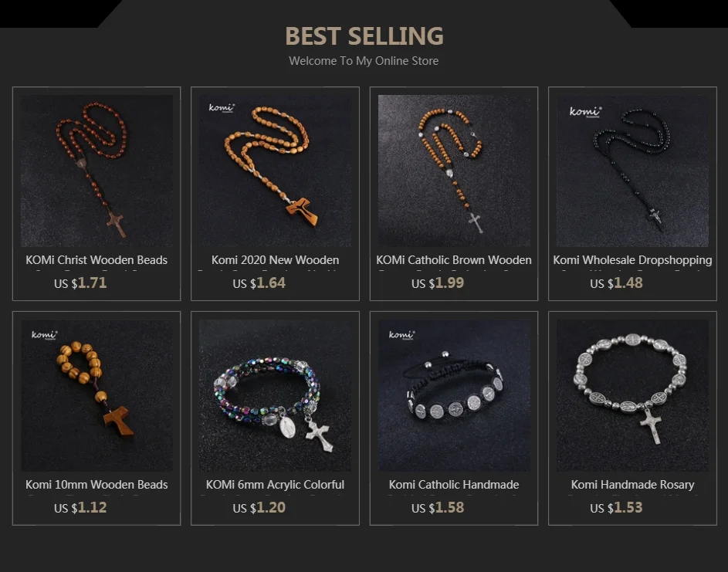Open the KOMi Christ Wooden Beads product image
The image size is (728, 572).
97,171
